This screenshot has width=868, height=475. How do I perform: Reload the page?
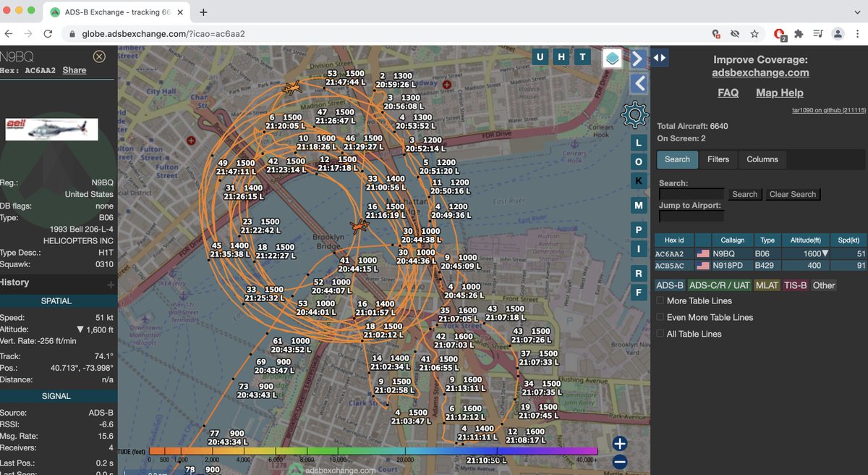pos(48,33)
